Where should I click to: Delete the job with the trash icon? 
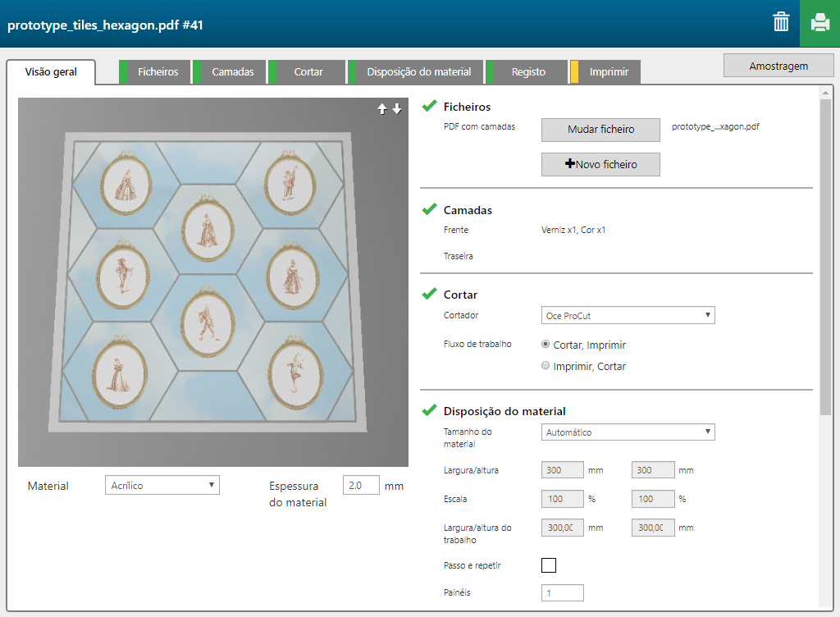click(x=781, y=22)
